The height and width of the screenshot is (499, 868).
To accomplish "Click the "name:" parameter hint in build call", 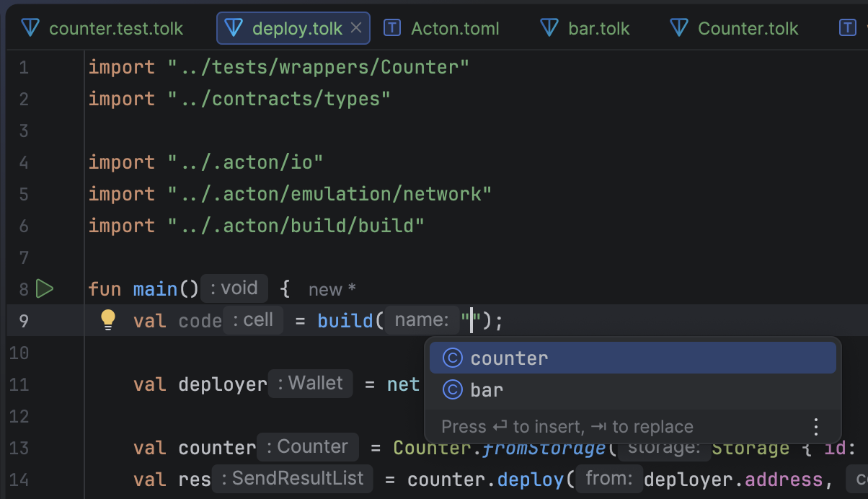I will tap(422, 320).
